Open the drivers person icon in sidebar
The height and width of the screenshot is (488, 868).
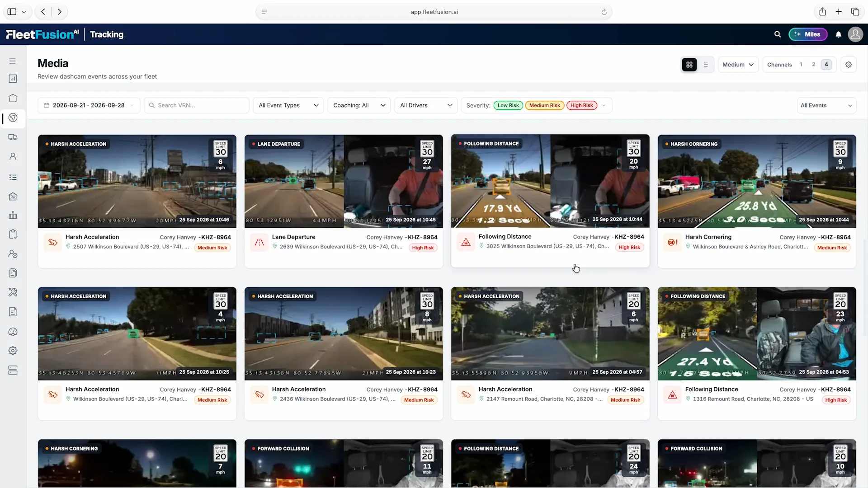click(x=13, y=156)
